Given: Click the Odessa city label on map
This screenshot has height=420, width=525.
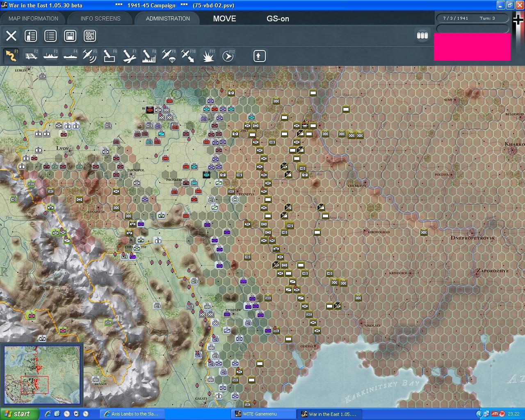Looking at the screenshot, I should [306, 346].
